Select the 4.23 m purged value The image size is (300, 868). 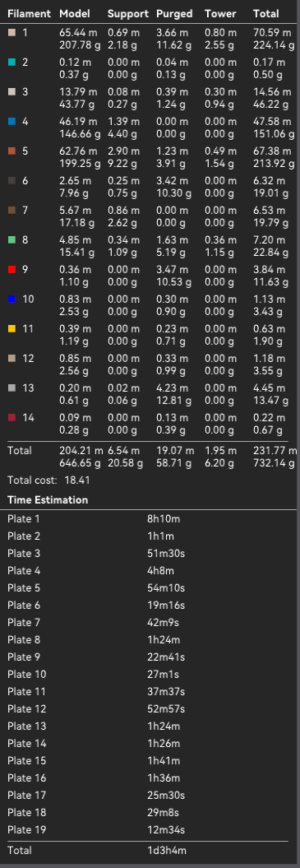pos(172,388)
